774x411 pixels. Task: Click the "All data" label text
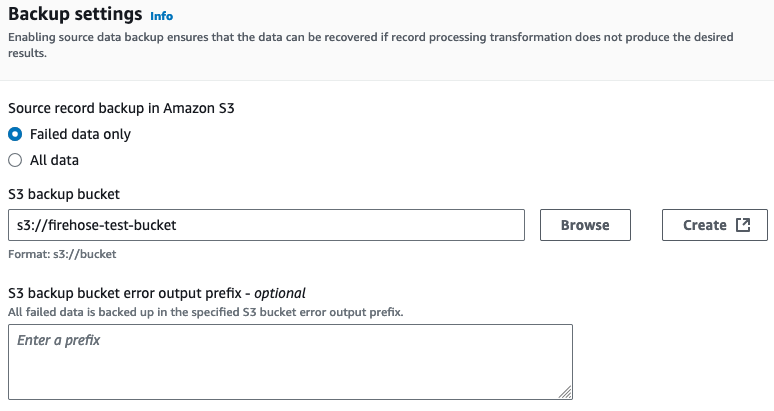click(54, 160)
